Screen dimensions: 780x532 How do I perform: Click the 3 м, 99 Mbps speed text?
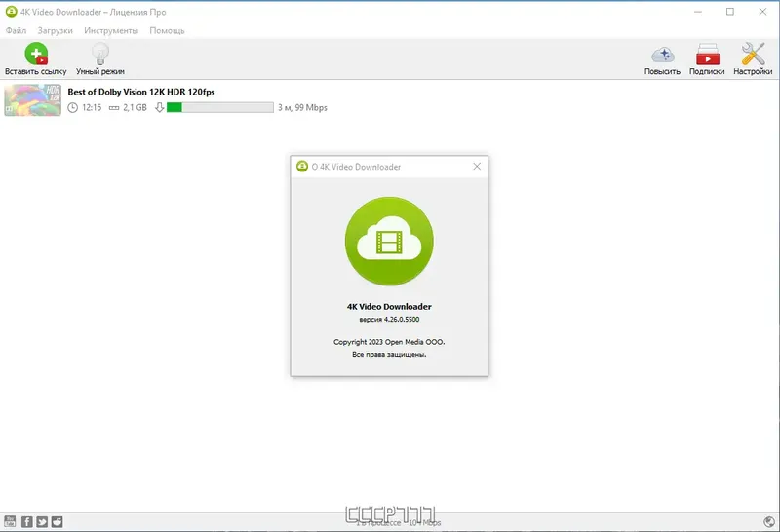(x=302, y=107)
